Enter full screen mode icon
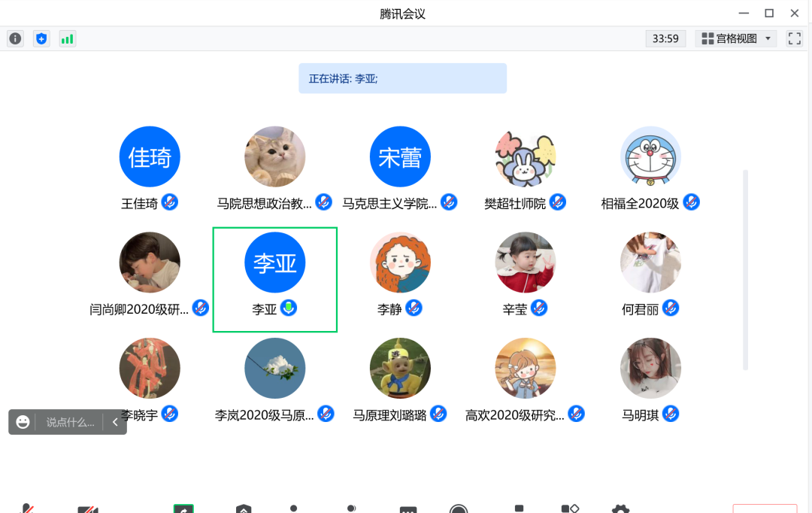This screenshot has height=513, width=812. tap(795, 39)
